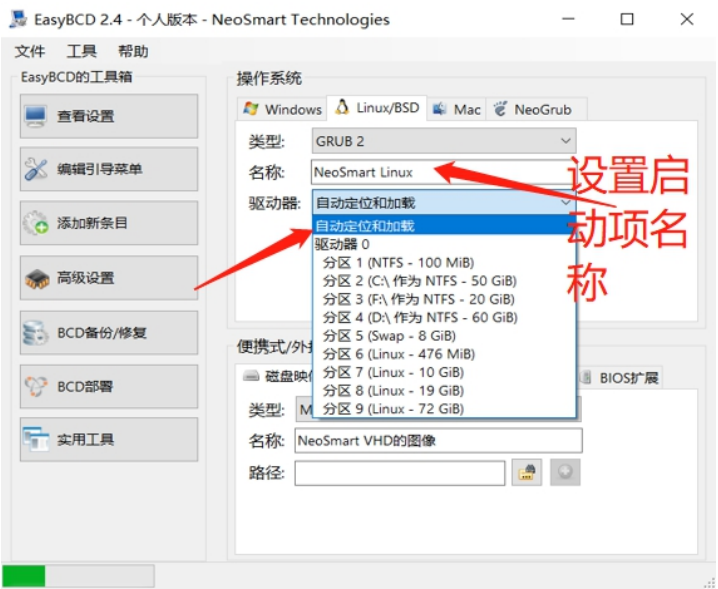Screen dimensions: 718x589
Task: Click the EasyBCD app icon in title bar
Action: click(18, 19)
